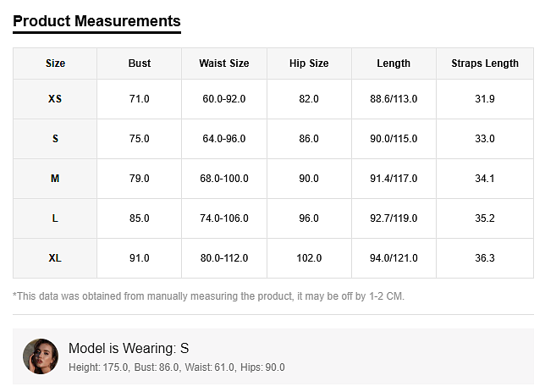Select the Length column header
The image size is (545, 392).
pos(394,63)
